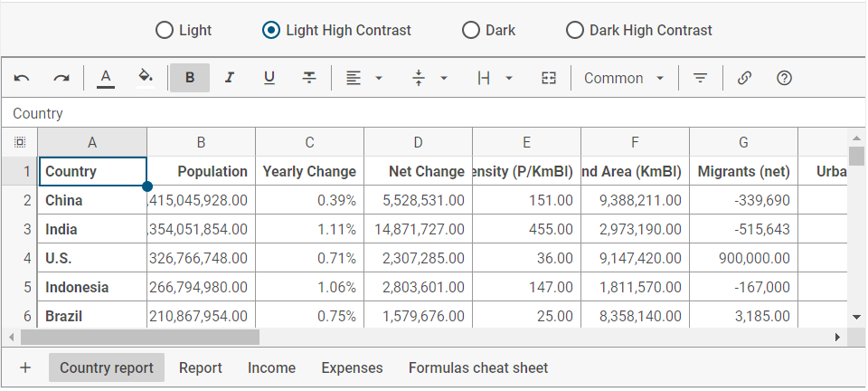This screenshot has width=868, height=391.
Task: Click the vertical scrollbar down arrow
Action: 857,318
